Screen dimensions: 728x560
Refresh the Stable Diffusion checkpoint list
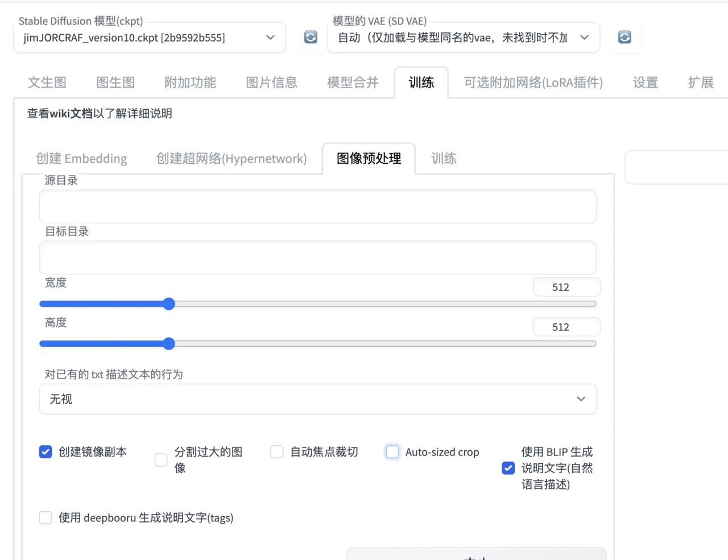click(310, 37)
